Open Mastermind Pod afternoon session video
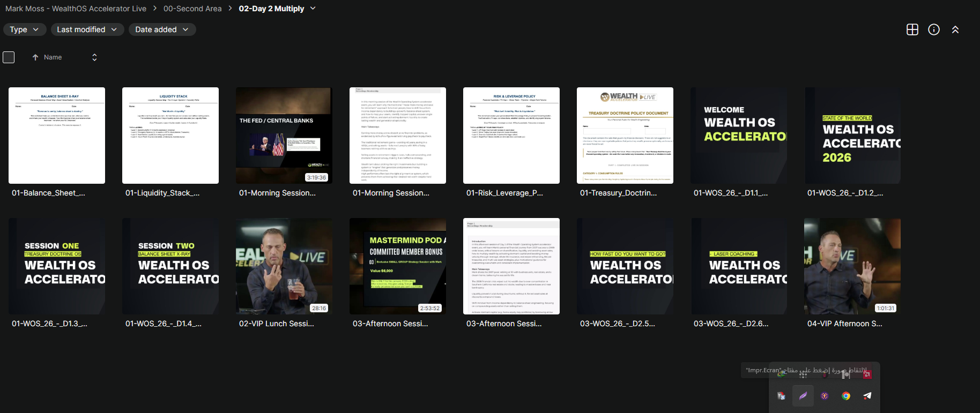This screenshot has height=413, width=980. point(398,266)
